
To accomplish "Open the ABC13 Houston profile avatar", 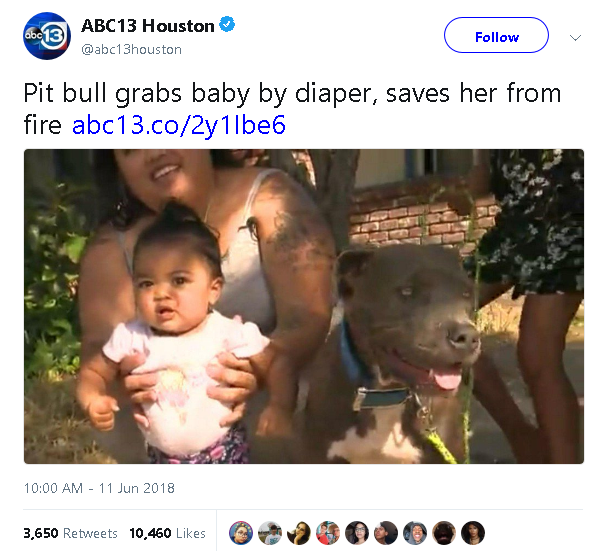I will pyautogui.click(x=47, y=36).
